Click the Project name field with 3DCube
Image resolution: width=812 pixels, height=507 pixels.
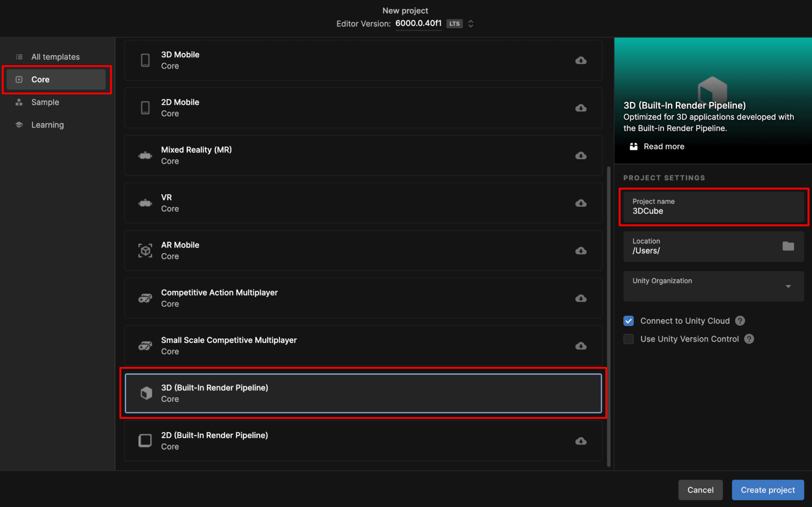coord(713,207)
